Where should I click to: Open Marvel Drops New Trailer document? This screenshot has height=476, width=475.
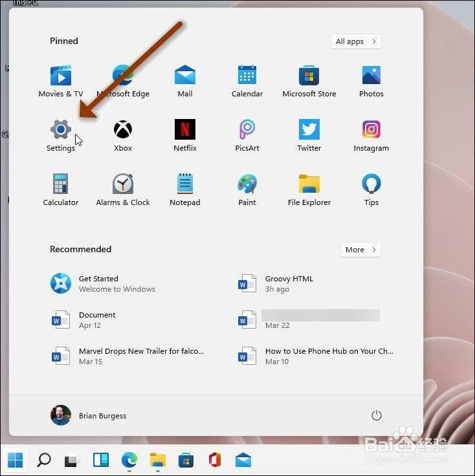(127, 356)
